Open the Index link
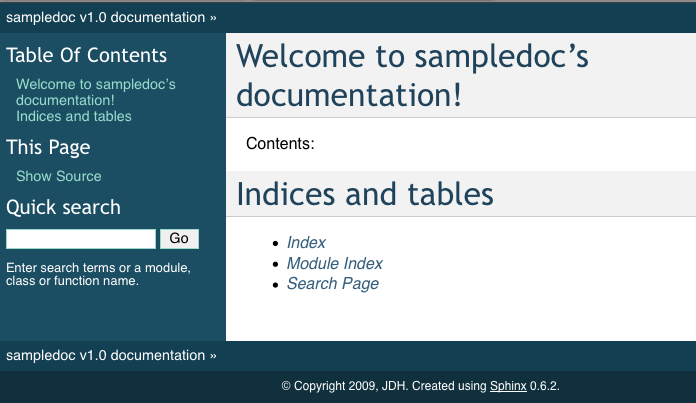Screen dimensions: 696x403 pyautogui.click(x=306, y=243)
